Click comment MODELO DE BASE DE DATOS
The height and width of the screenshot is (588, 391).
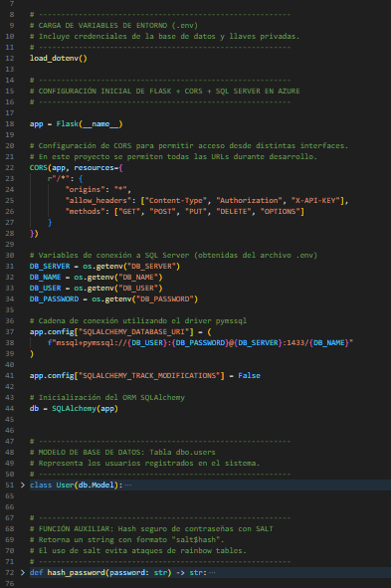click(122, 453)
